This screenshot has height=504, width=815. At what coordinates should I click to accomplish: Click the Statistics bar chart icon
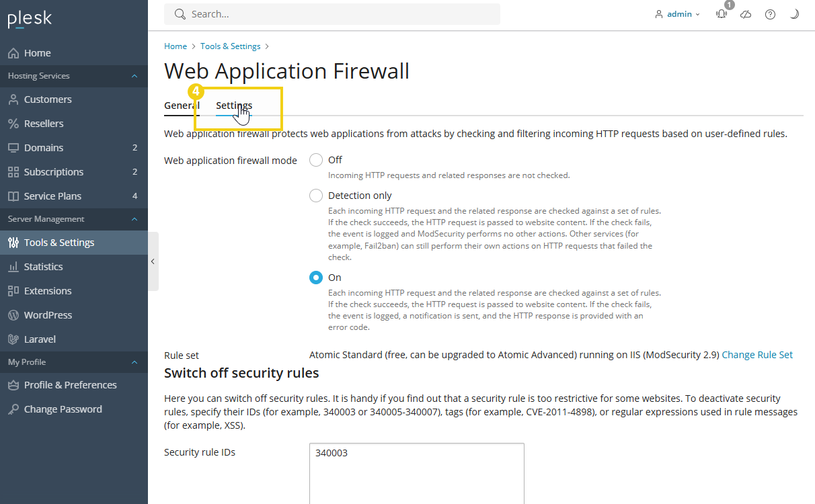(x=13, y=267)
